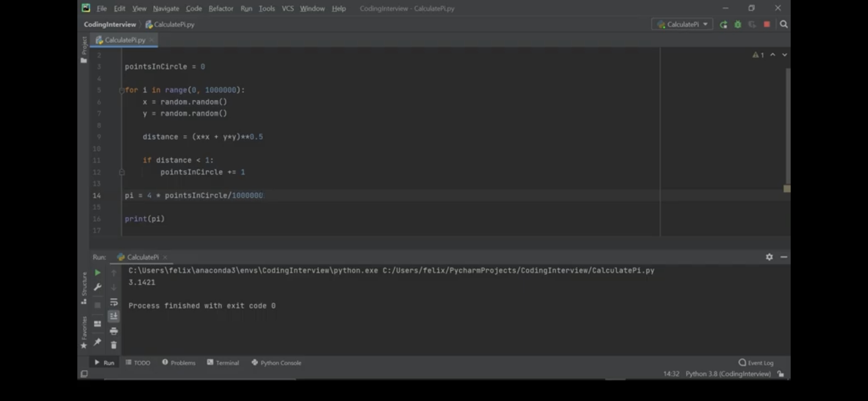Open the Event Log
The height and width of the screenshot is (401, 868).
[x=756, y=363]
